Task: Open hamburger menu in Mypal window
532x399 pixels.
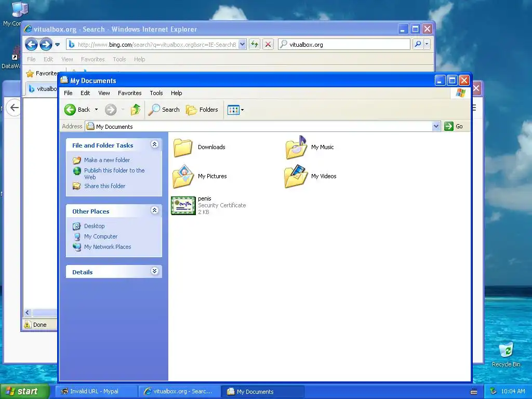Action: click(x=474, y=108)
